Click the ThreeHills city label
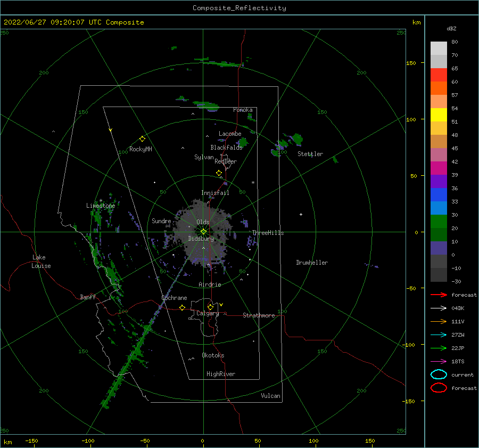Viewport: 479px width, 448px height. coord(268,233)
